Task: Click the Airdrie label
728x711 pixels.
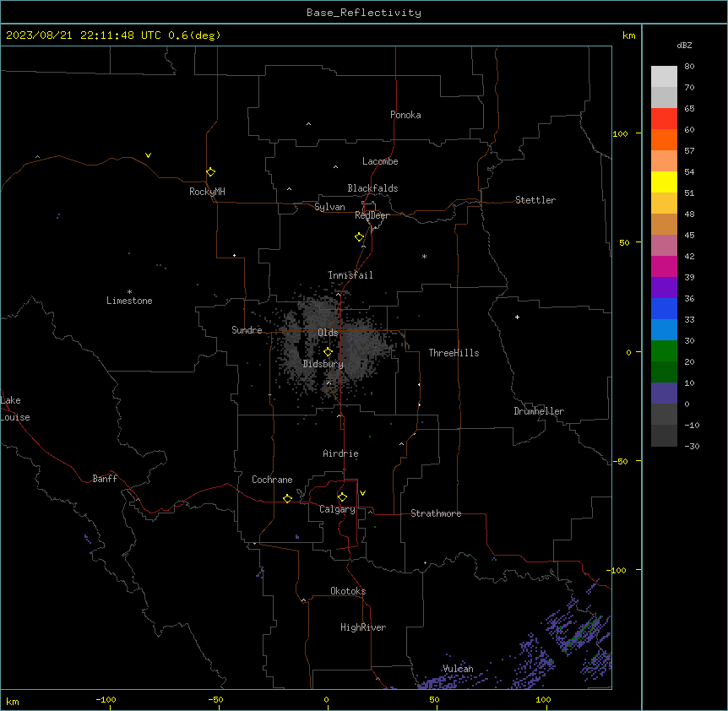Action: [341, 453]
